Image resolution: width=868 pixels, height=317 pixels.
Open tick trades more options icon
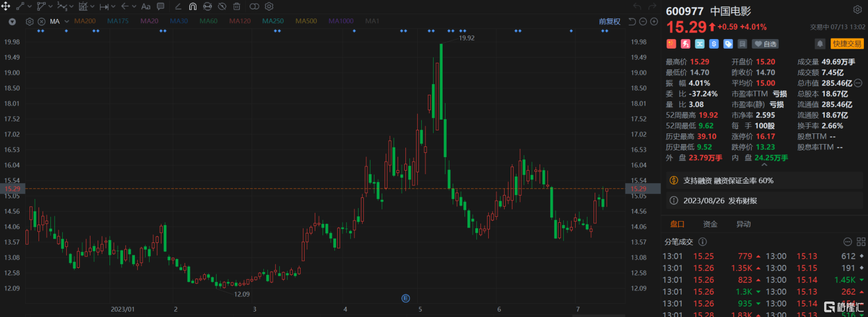847,242
